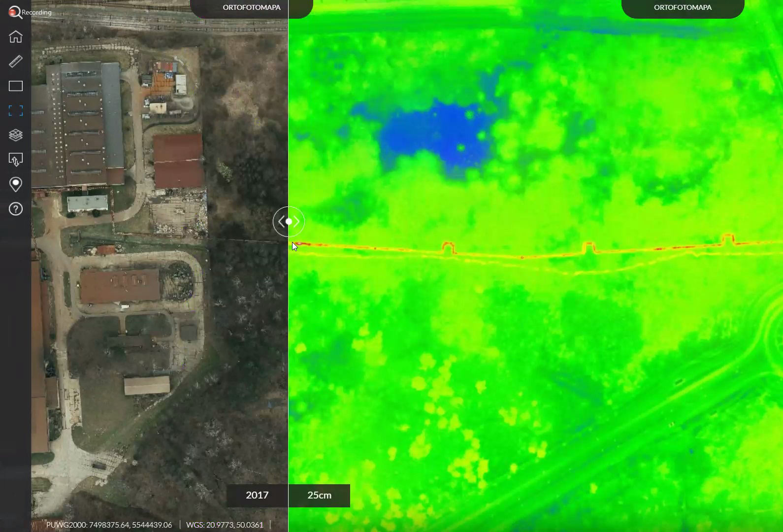Viewport: 783px width, 532px height.
Task: Open the right ORTOFOTOMAPA layer dropdown
Action: pyautogui.click(x=683, y=8)
